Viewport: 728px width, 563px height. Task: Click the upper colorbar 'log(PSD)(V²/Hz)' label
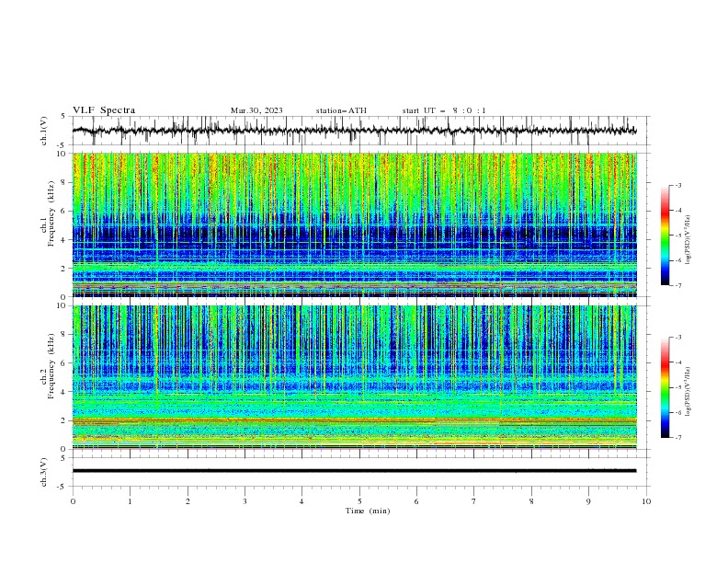688,240
